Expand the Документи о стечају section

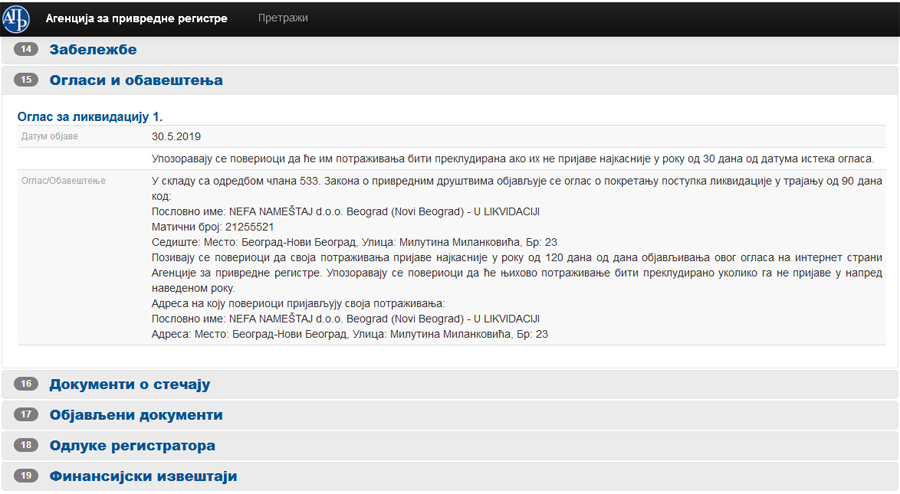tap(130, 384)
